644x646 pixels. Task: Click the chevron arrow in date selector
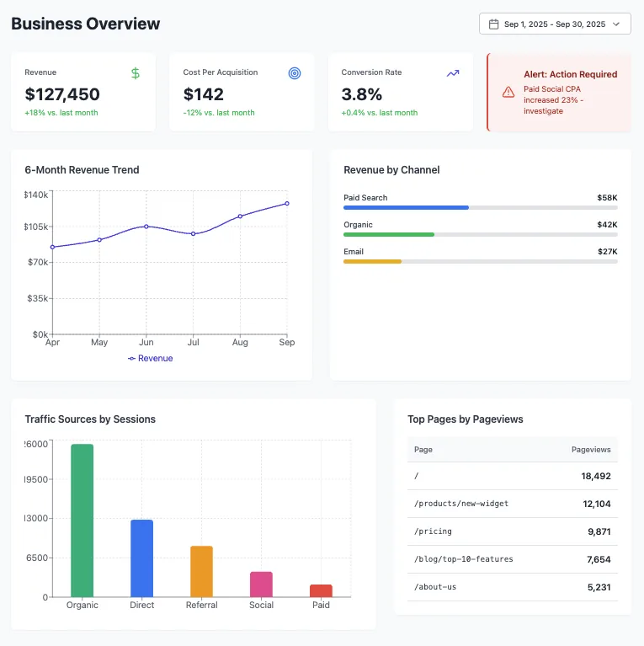tap(616, 24)
